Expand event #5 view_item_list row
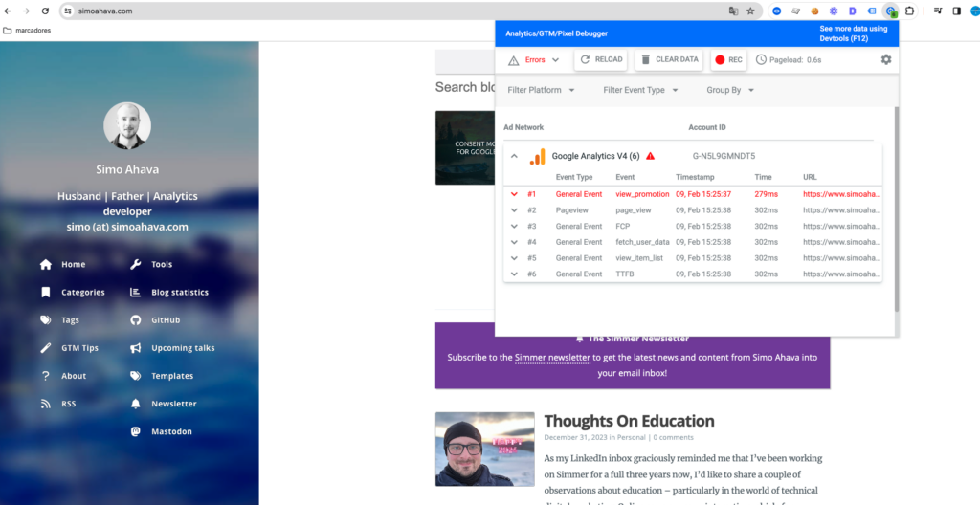Image resolution: width=980 pixels, height=505 pixels. [x=514, y=258]
